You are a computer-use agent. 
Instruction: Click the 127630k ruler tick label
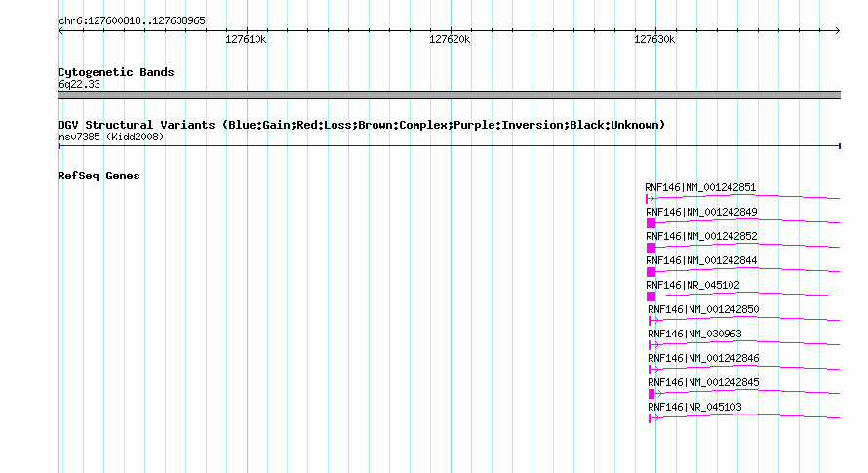654,39
